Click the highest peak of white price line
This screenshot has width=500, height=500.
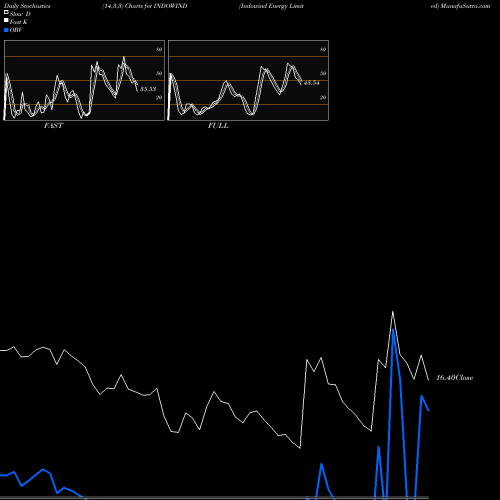tap(393, 312)
